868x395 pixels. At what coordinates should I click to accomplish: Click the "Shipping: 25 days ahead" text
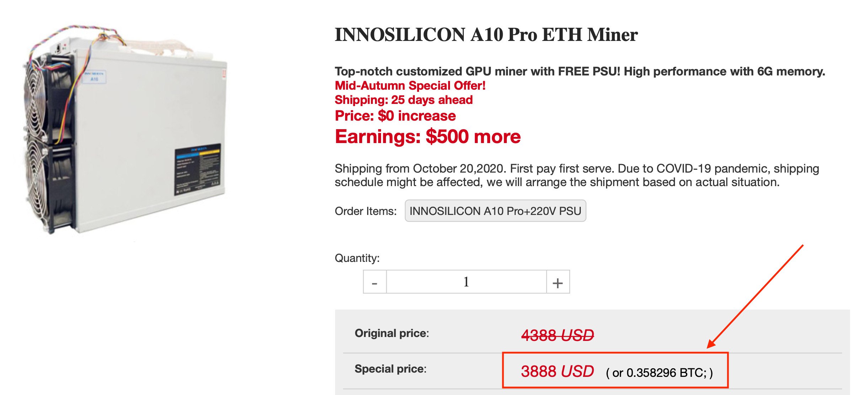click(x=403, y=100)
